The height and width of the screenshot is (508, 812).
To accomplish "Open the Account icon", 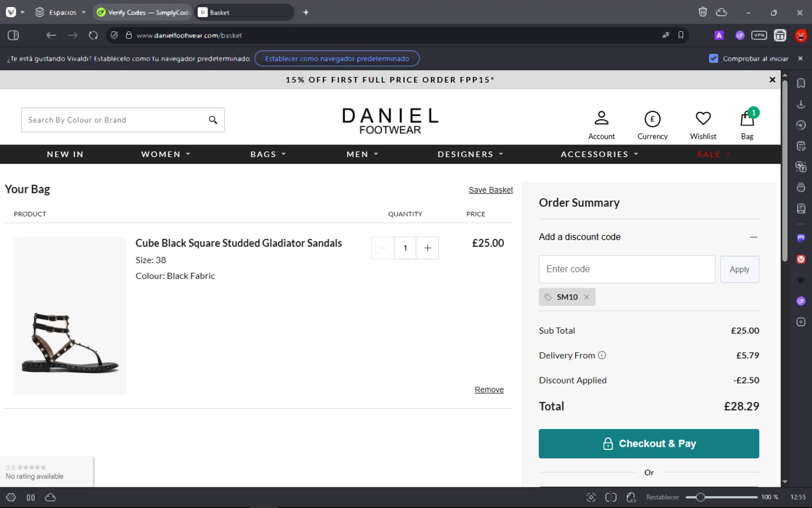I will [601, 125].
